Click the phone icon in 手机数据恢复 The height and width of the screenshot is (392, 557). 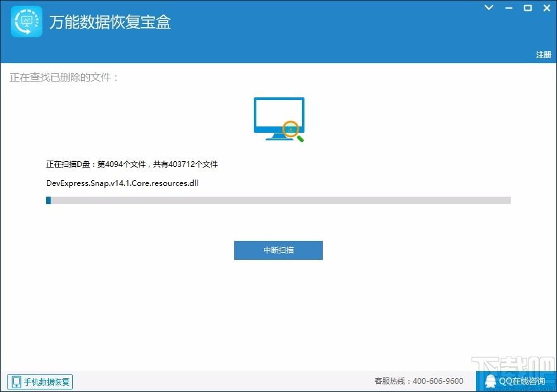coord(16,382)
